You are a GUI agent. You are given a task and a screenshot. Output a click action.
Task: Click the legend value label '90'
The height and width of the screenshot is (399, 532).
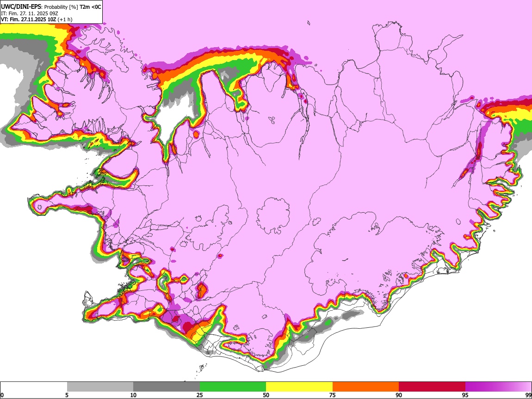tap(399, 395)
